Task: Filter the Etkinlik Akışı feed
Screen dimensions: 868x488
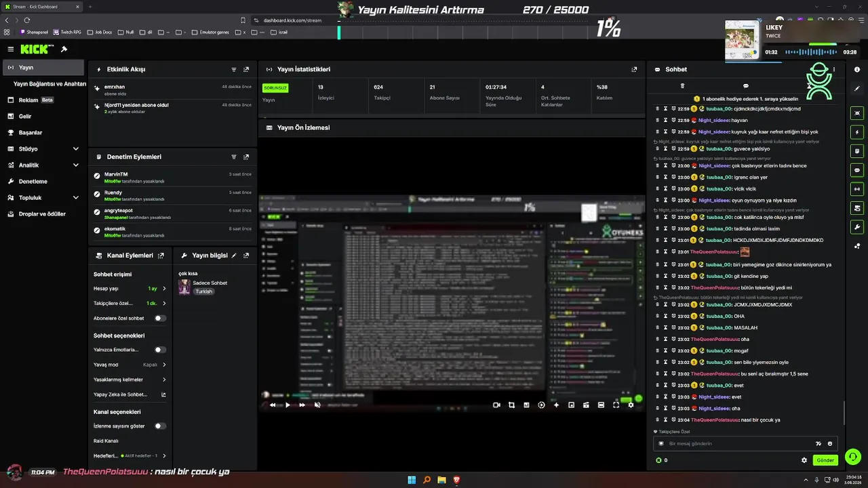Action: 234,69
